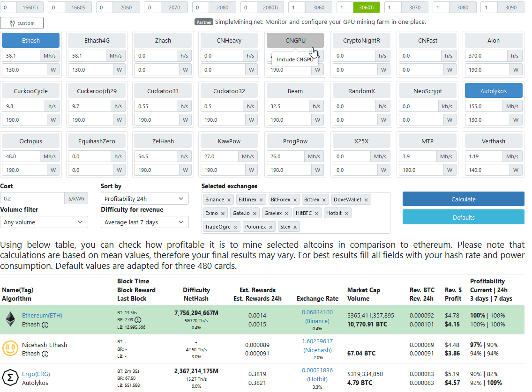532x392 pixels.
Task: Click the Ergo sigma logo icon
Action: (10, 377)
